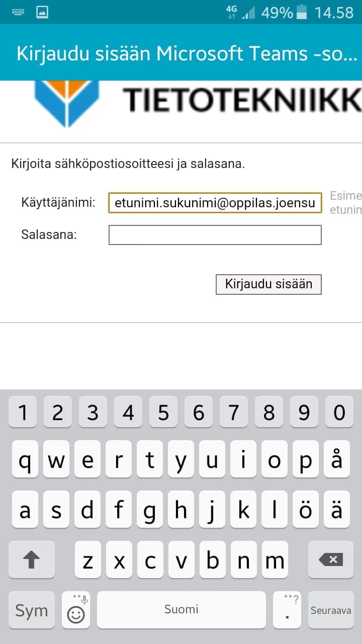
Task: Focus the Käyttäjänimi username field
Action: (x=215, y=203)
